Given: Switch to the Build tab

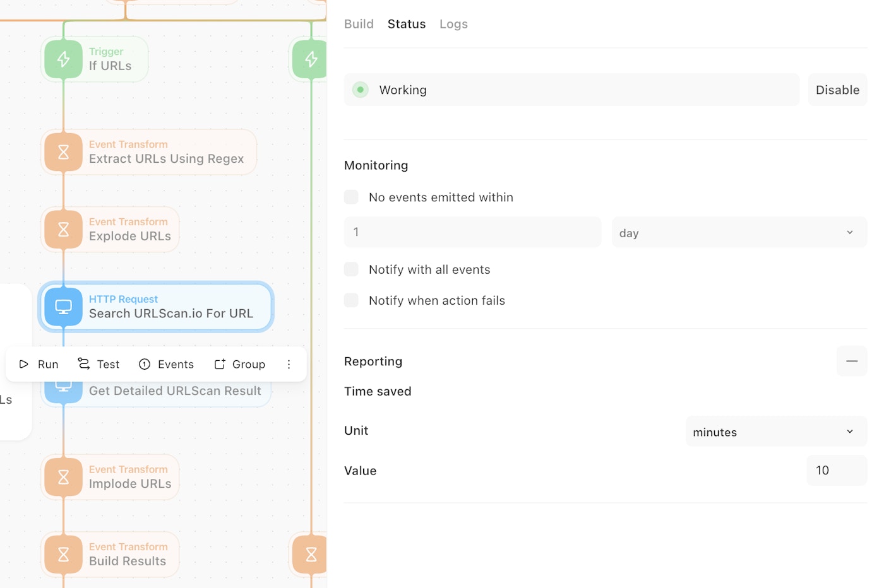Looking at the screenshot, I should click(359, 24).
